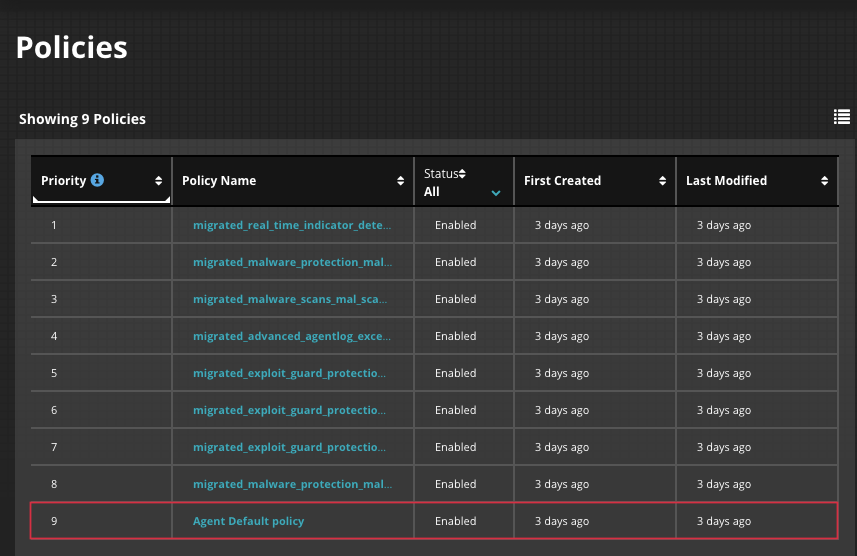Sort by Policy Name arrows

[x=401, y=181]
